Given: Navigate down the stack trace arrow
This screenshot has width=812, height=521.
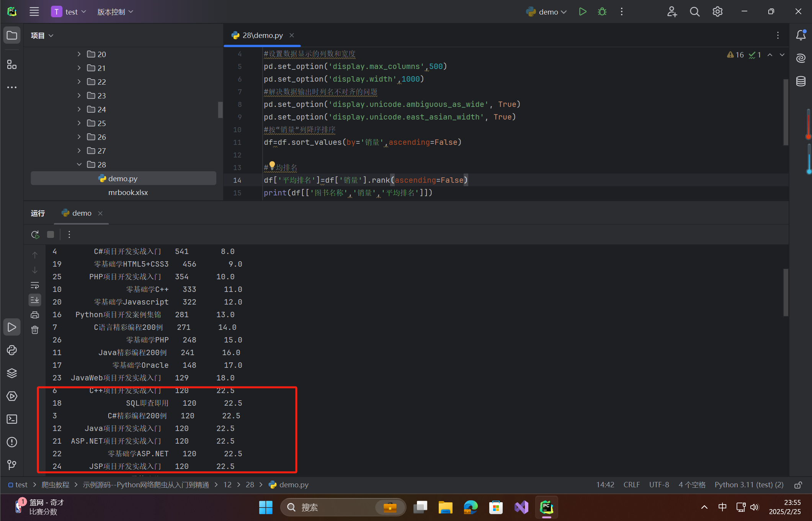Looking at the screenshot, I should pos(35,270).
